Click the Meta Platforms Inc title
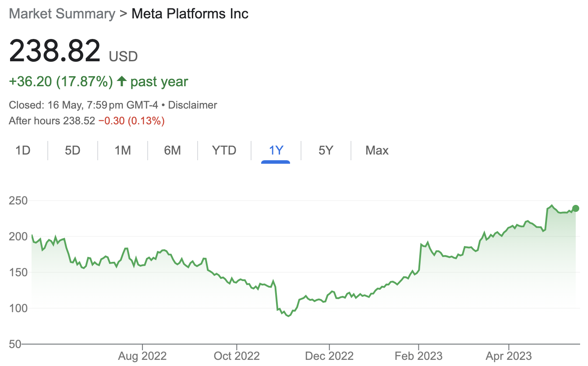This screenshot has height=366, width=588. [190, 14]
